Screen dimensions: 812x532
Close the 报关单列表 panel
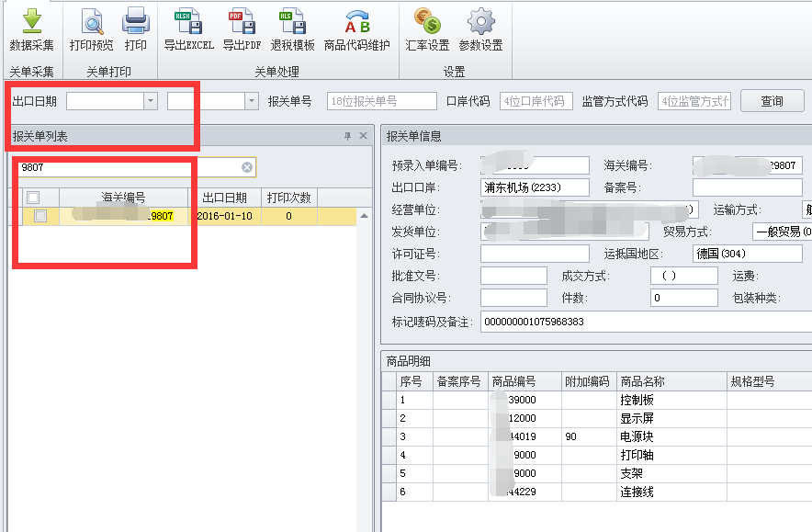pyautogui.click(x=363, y=136)
